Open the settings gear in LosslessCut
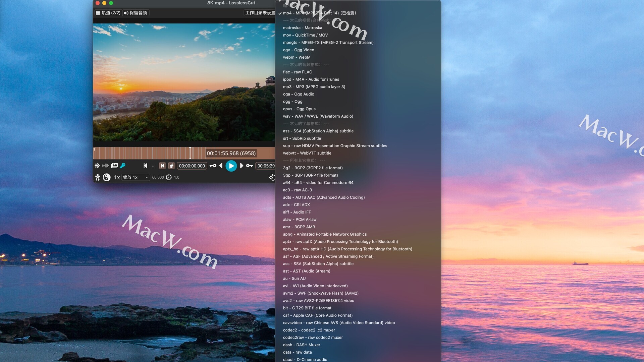This screenshot has height=362, width=644. (97, 166)
